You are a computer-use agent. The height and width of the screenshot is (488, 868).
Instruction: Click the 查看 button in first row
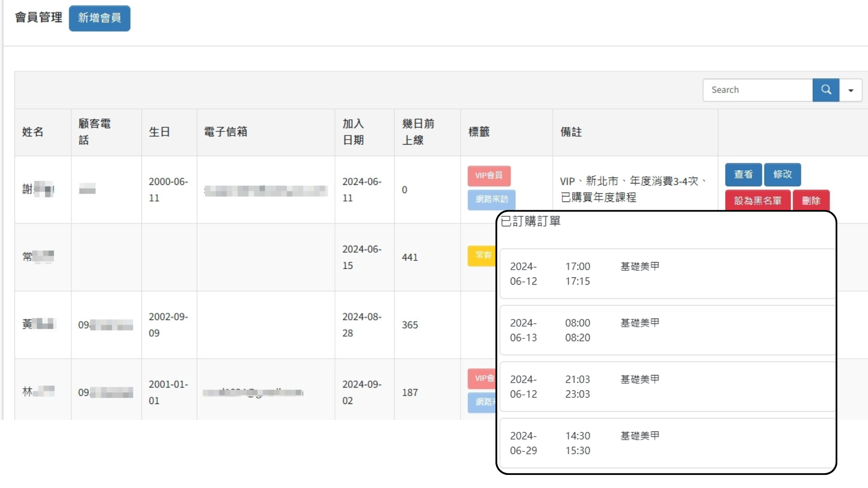point(743,174)
